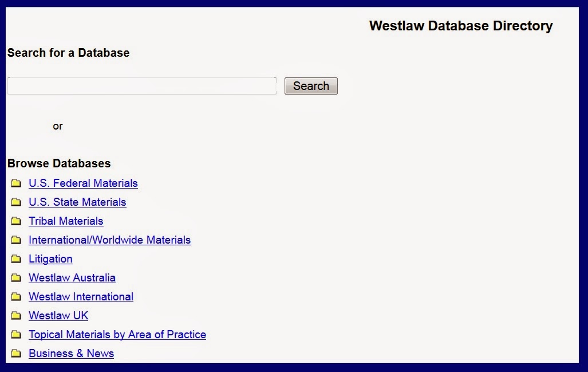Click the folder icon for Topical Materials
This screenshot has width=588, height=372.
(x=15, y=335)
